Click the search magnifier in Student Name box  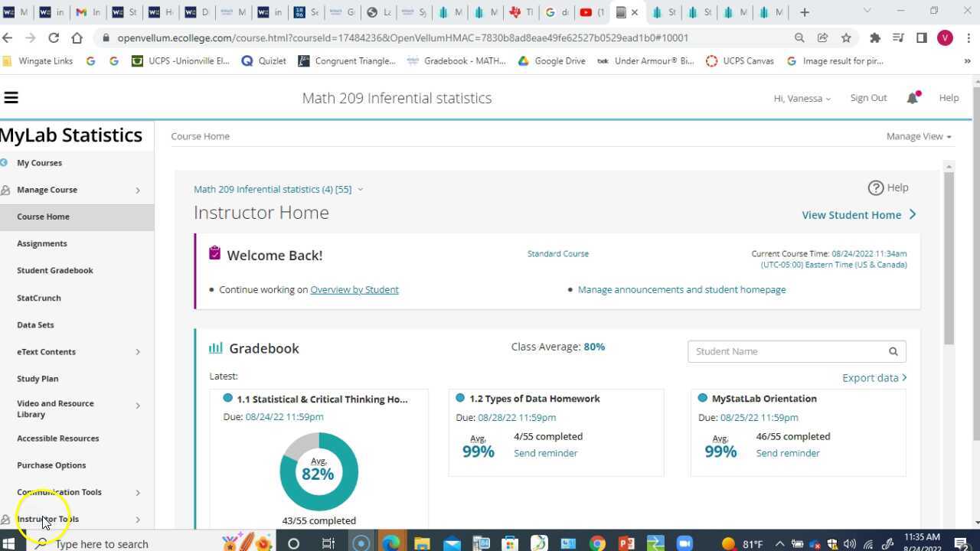[893, 351]
